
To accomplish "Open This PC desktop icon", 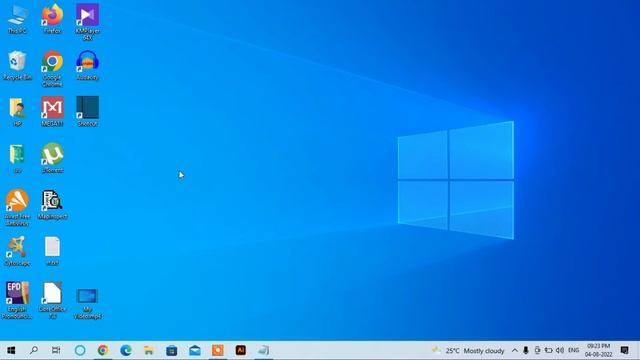I will pyautogui.click(x=17, y=18).
